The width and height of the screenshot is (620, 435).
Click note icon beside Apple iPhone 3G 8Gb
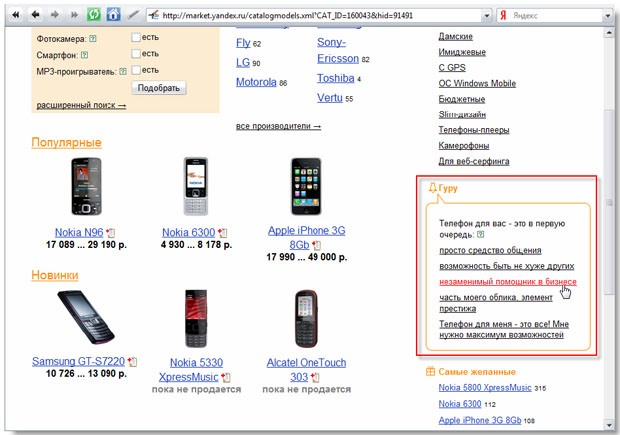[316, 246]
